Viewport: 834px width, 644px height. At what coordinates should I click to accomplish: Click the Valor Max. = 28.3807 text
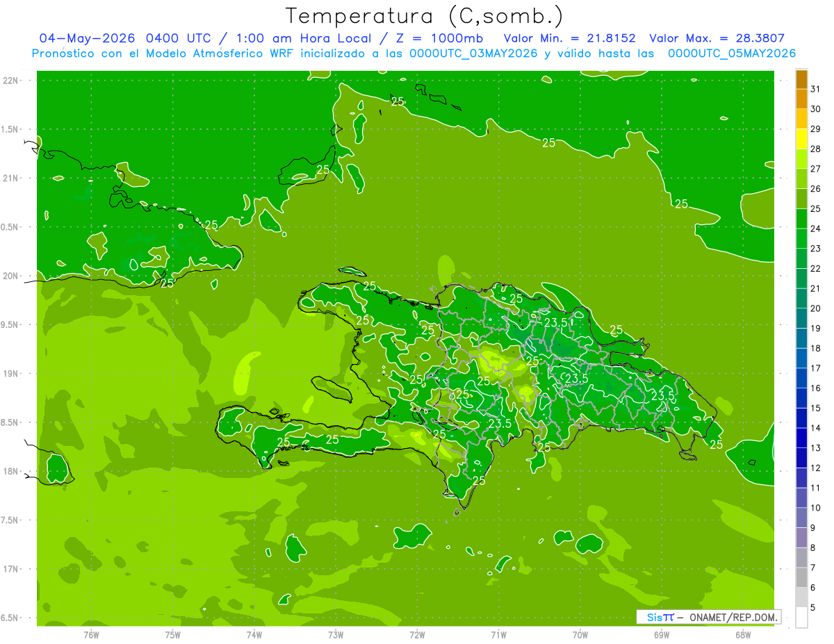717,38
